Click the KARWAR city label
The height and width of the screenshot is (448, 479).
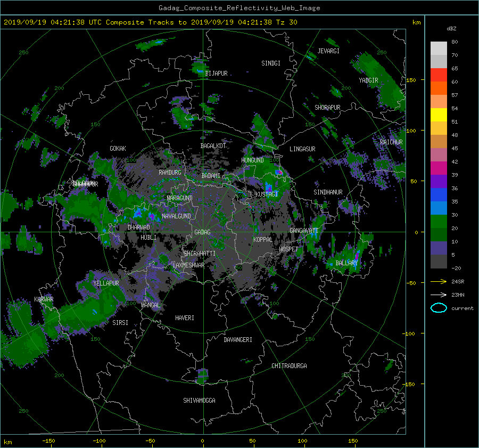pos(44,299)
